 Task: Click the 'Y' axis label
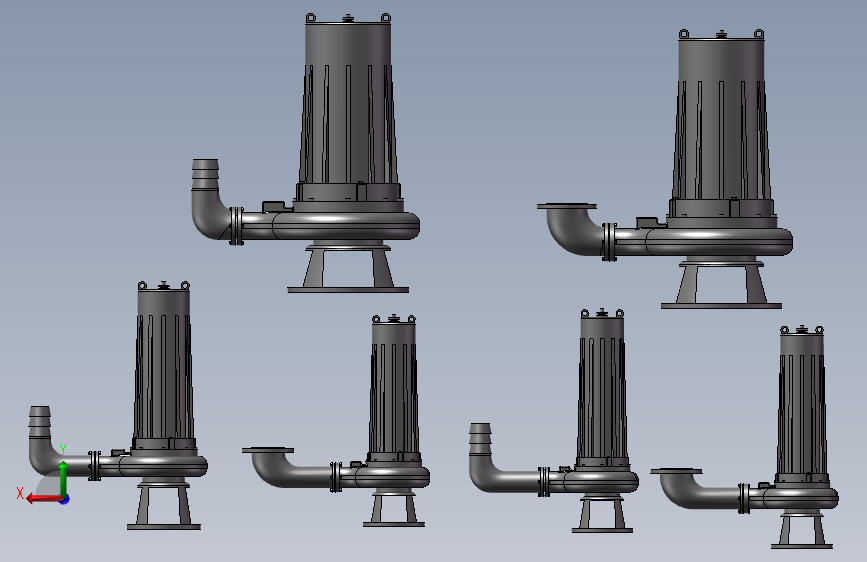coord(63,450)
